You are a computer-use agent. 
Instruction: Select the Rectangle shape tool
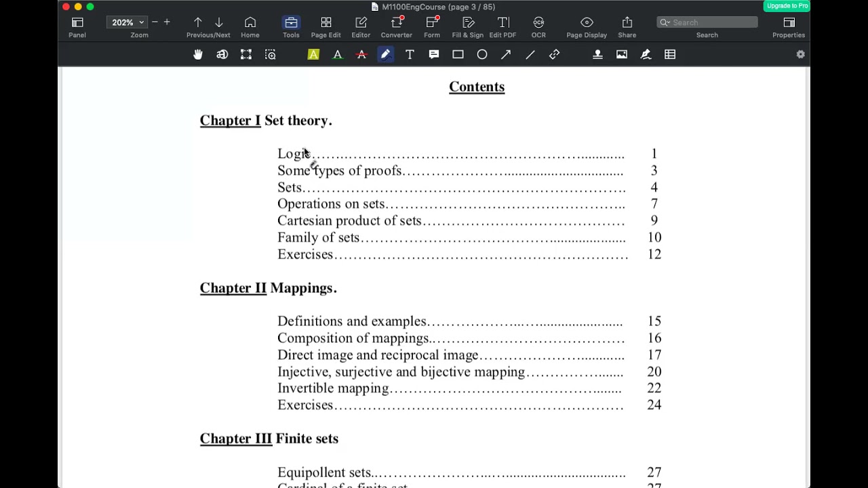tap(458, 54)
